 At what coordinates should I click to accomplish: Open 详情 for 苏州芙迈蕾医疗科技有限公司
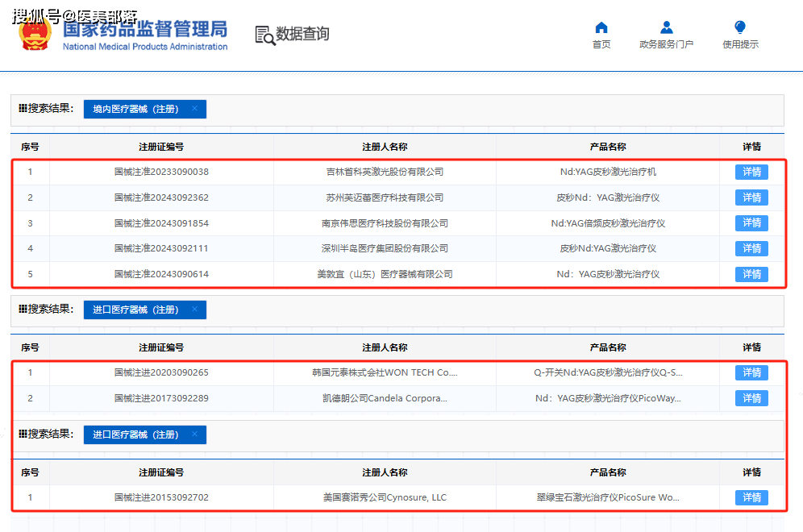tap(751, 197)
